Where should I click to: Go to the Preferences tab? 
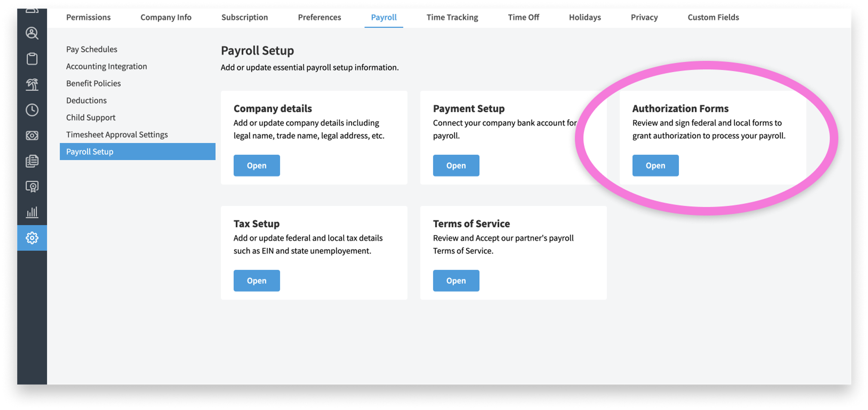coord(319,17)
